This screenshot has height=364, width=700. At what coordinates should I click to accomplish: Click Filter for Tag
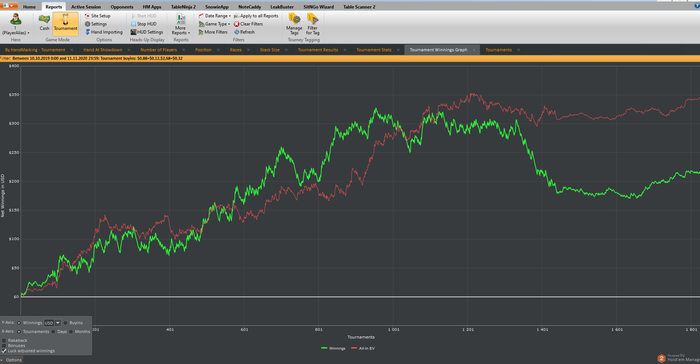312,24
